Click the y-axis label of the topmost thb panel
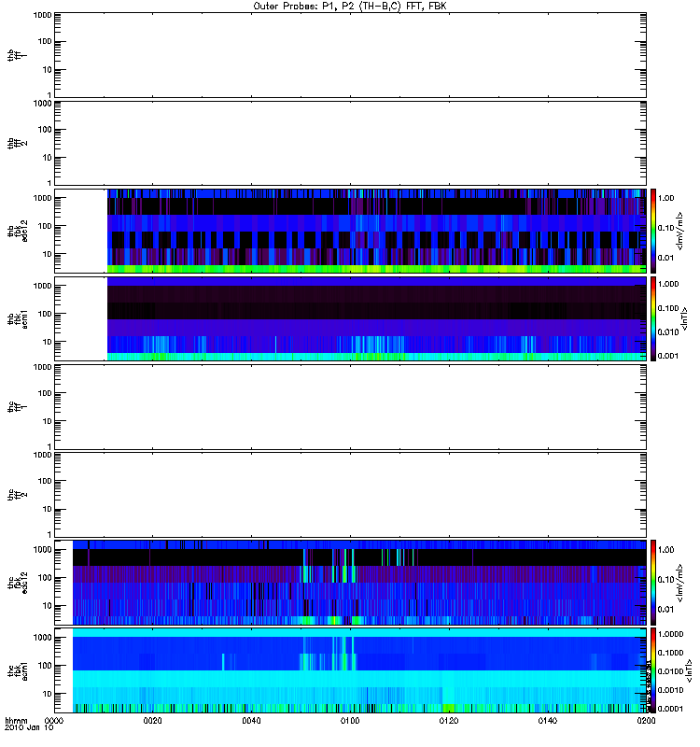Image resolution: width=700 pixels, height=747 pixels. [17, 55]
